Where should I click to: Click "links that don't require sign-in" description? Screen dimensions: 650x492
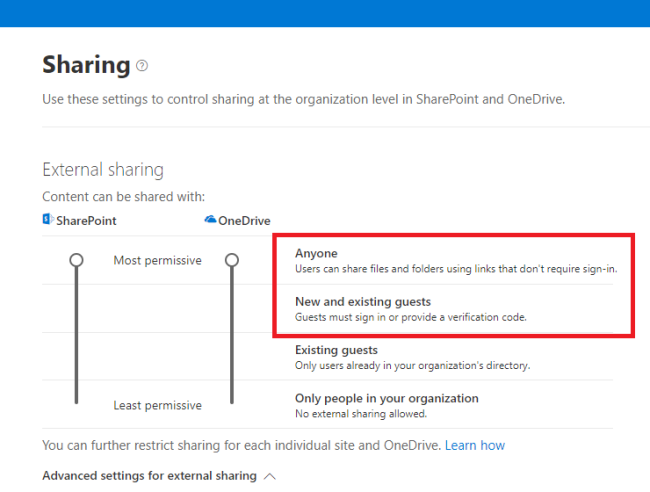click(x=456, y=269)
